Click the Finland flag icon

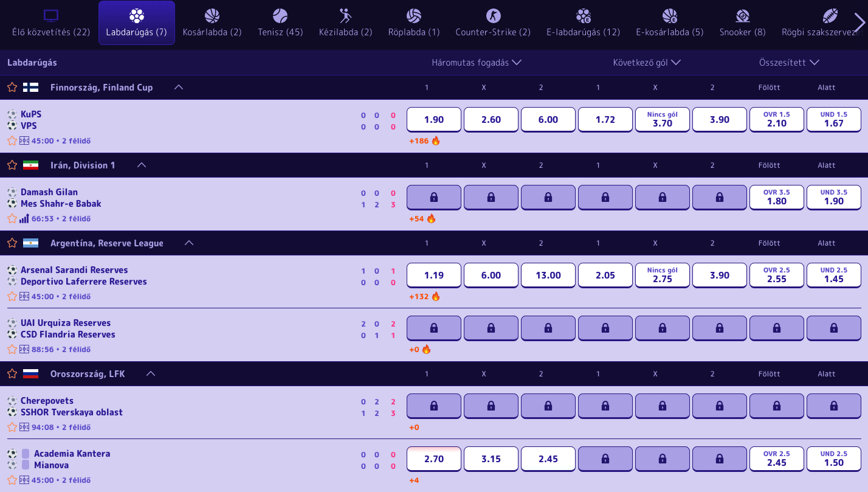click(30, 88)
